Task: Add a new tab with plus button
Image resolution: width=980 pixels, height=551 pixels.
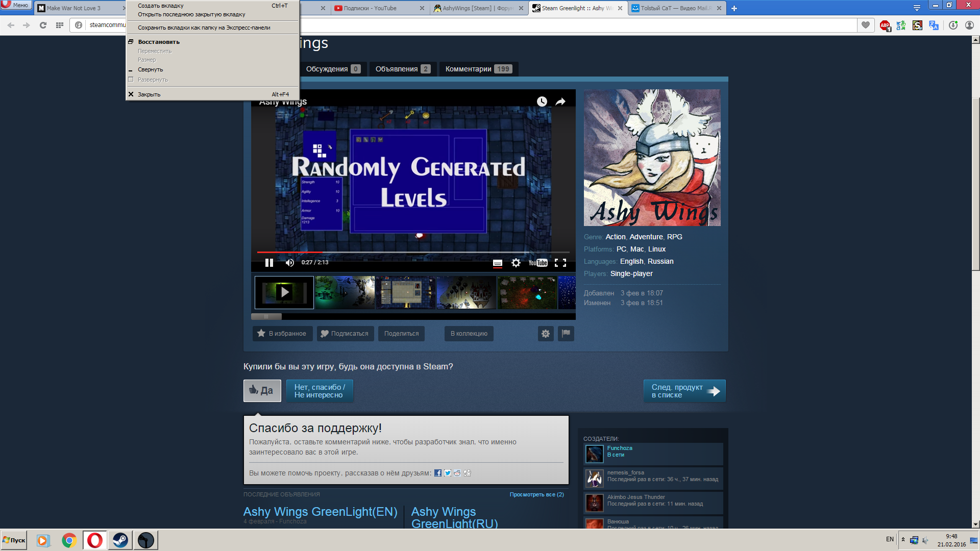Action: pos(734,8)
